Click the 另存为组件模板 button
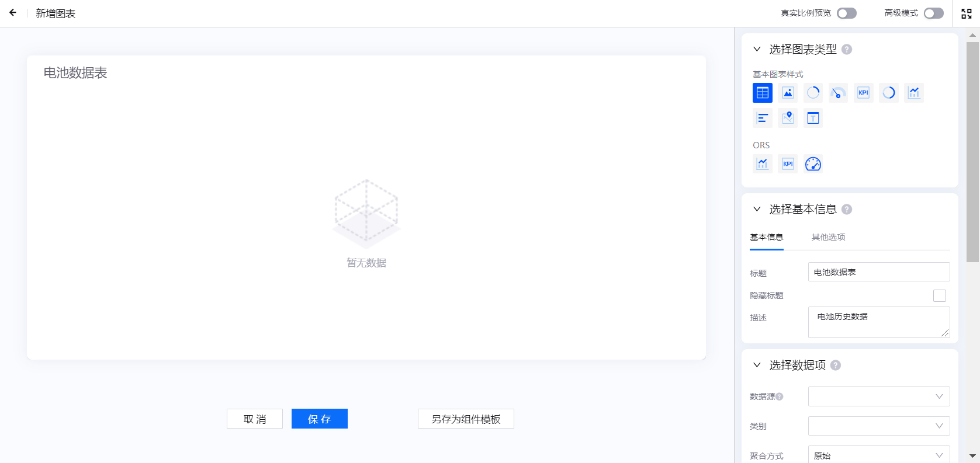980x463 pixels. pyautogui.click(x=466, y=419)
